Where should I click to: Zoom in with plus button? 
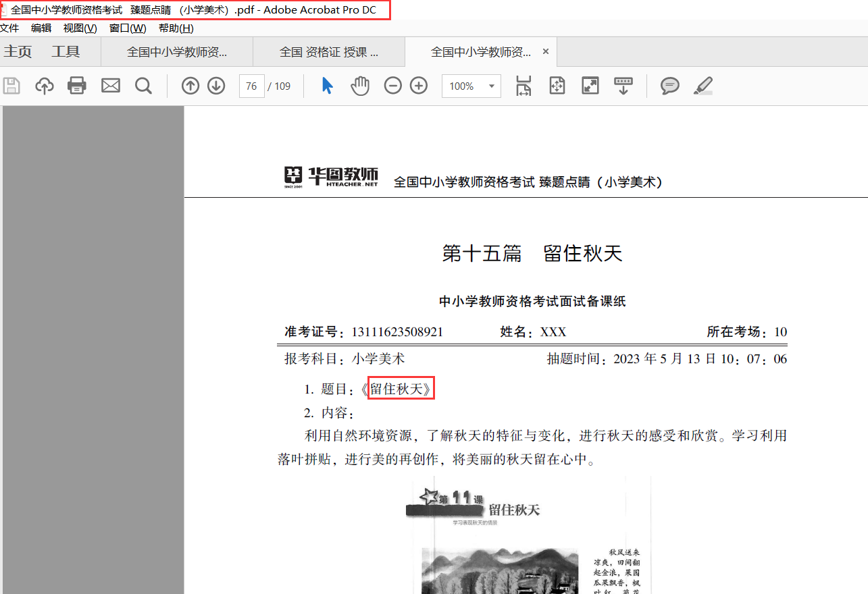pyautogui.click(x=419, y=86)
